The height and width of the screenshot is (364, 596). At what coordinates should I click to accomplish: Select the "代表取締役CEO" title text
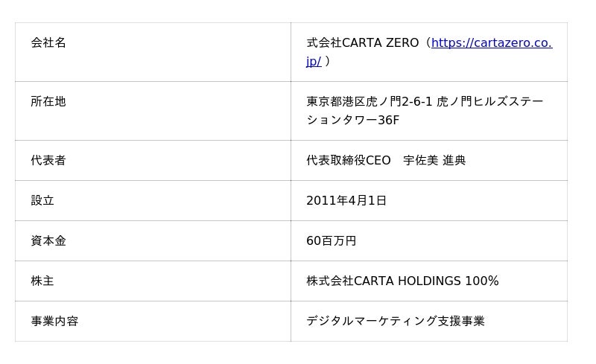(348, 161)
